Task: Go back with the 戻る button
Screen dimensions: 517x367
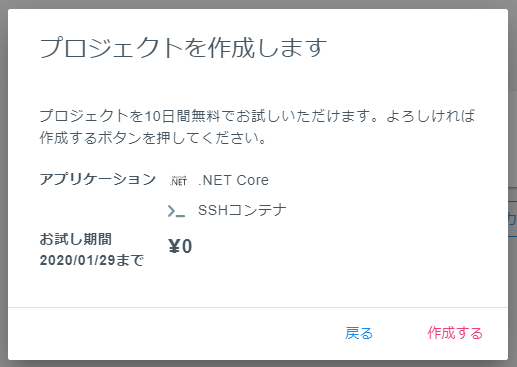Action: point(359,333)
